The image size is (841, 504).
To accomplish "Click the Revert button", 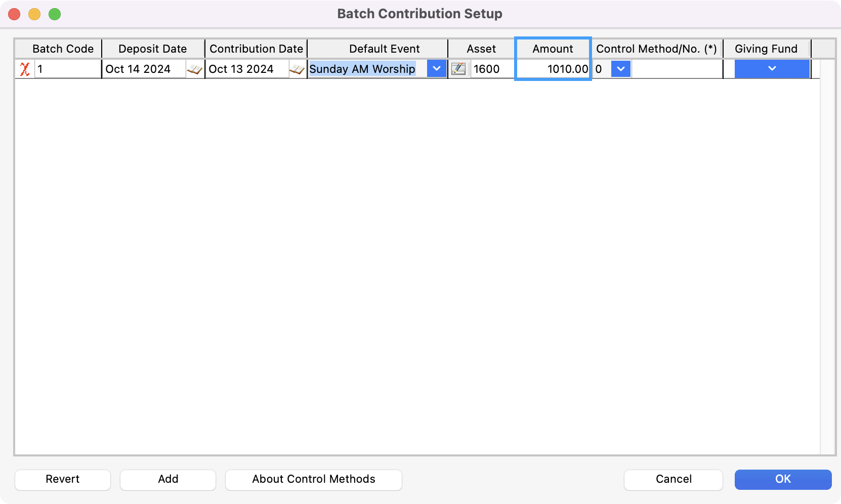I will pos(63,479).
